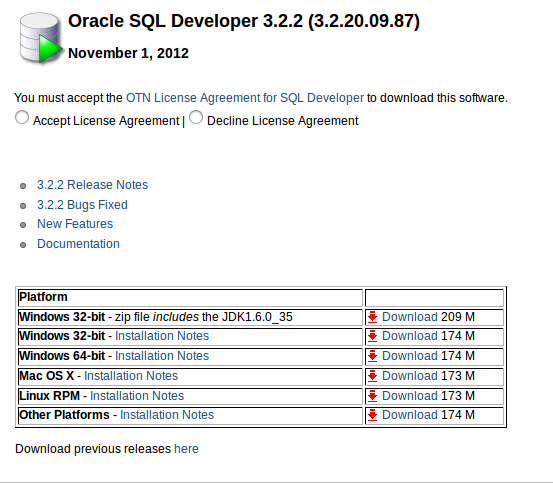The height and width of the screenshot is (483, 553).
Task: Click Download link for Windows 32-bit 209 M
Action: click(410, 317)
